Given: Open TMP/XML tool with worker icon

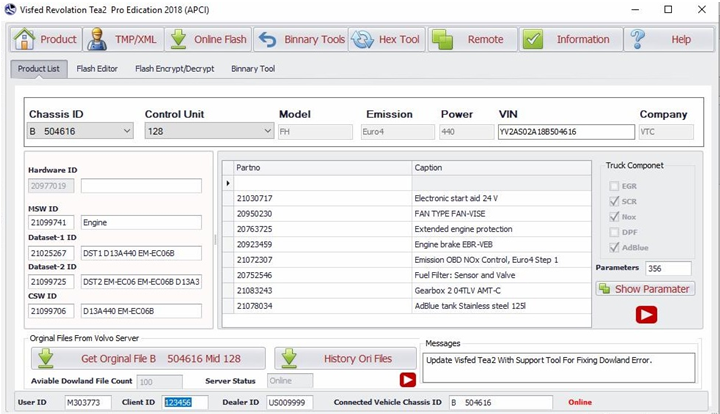Looking at the screenshot, I should pos(123,39).
